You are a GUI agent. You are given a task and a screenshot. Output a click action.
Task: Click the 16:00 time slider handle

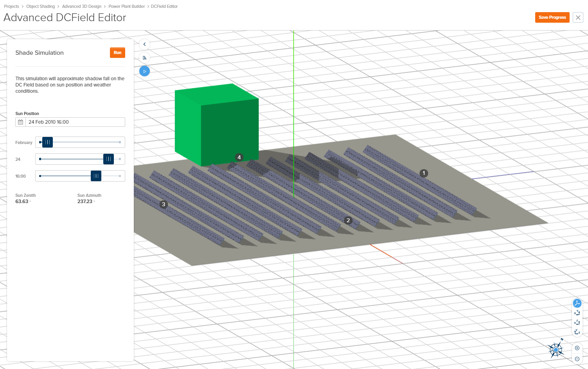point(96,176)
